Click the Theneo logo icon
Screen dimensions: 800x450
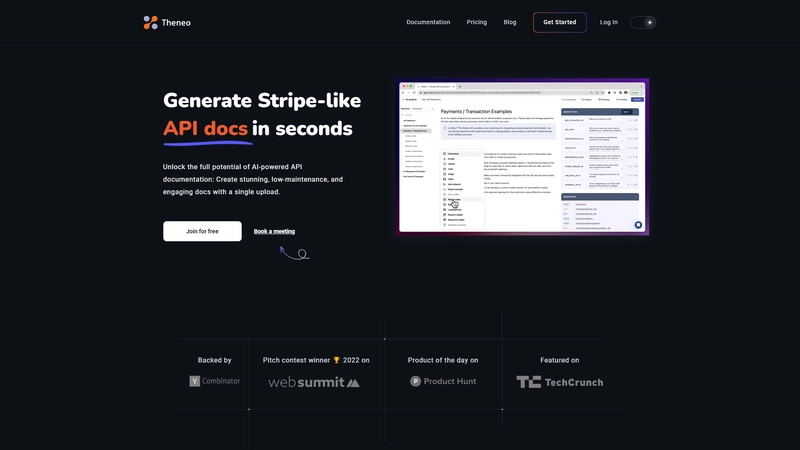[x=150, y=22]
